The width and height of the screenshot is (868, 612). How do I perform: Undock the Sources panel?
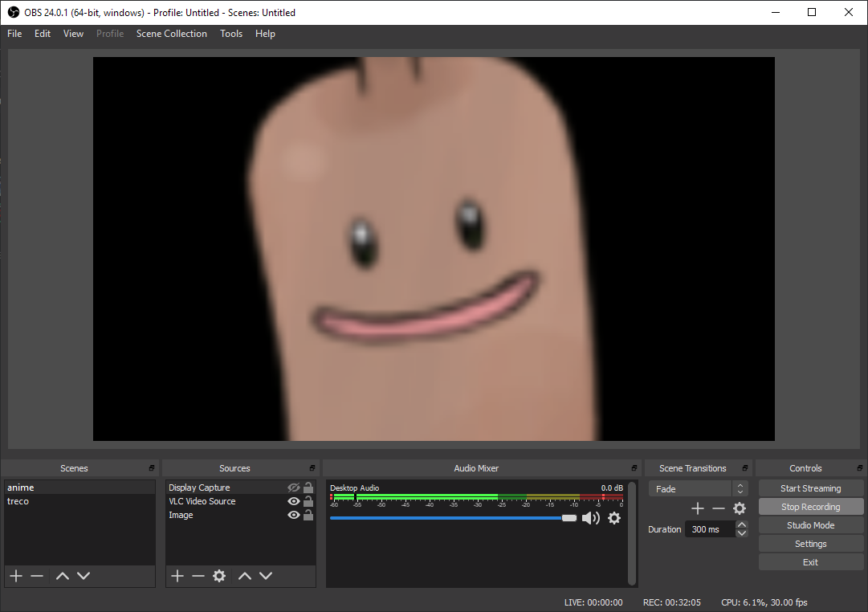point(312,468)
